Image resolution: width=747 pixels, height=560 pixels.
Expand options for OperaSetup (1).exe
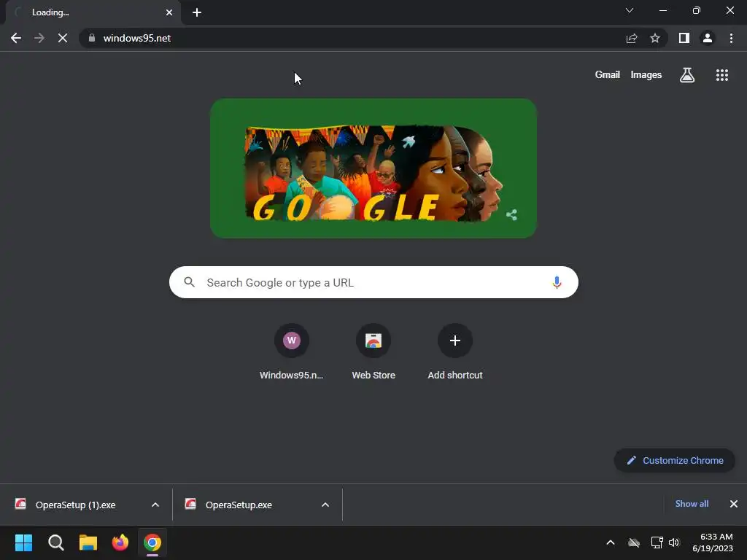click(x=155, y=505)
